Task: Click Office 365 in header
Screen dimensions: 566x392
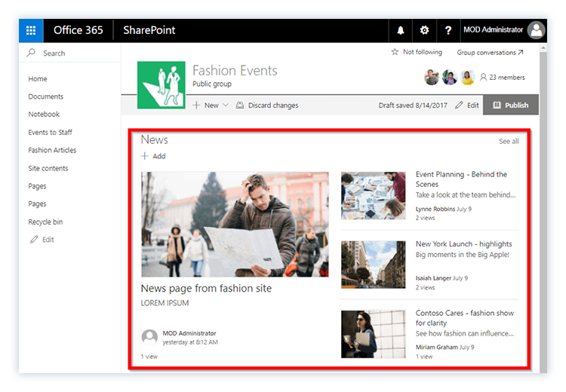Action: (78, 30)
